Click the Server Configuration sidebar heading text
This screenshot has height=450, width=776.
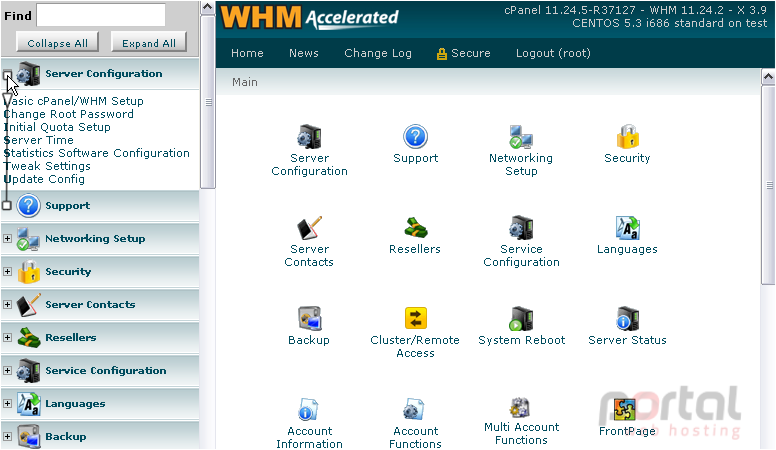tap(104, 74)
